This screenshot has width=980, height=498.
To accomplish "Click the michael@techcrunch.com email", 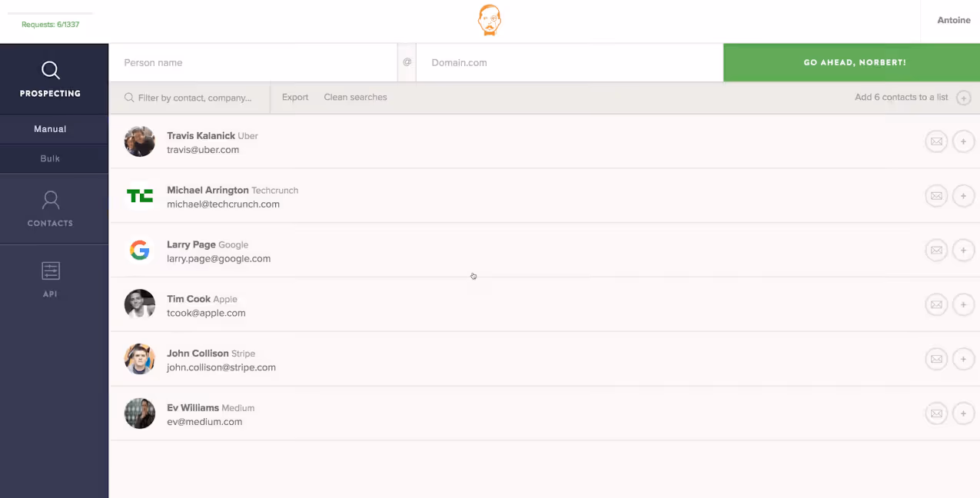I will pyautogui.click(x=223, y=204).
